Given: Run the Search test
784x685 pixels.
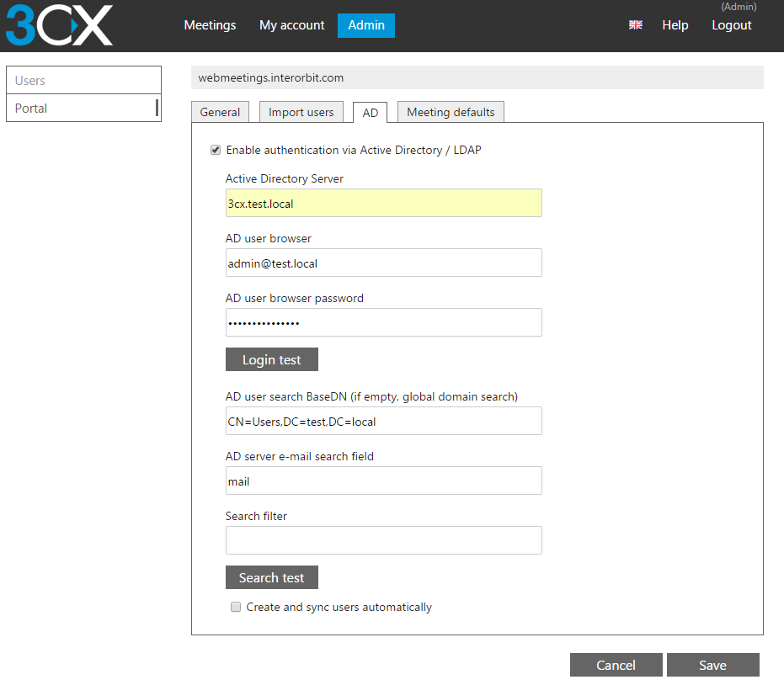Looking at the screenshot, I should [271, 577].
